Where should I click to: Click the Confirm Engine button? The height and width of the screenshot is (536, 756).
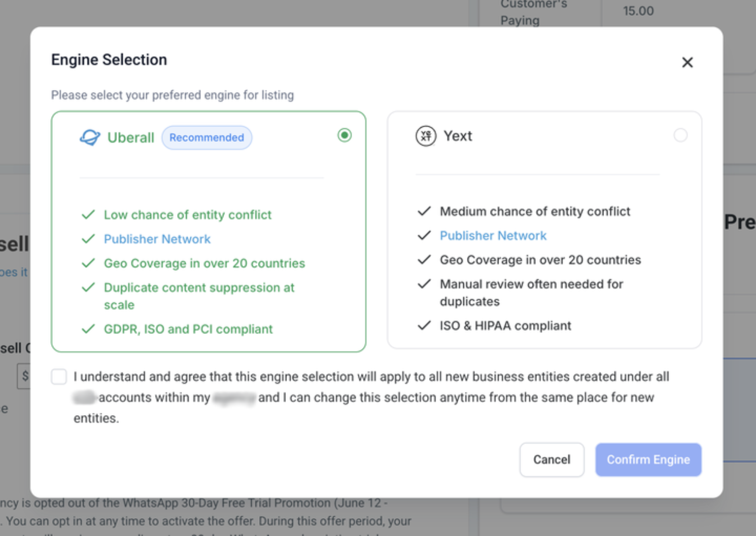click(648, 460)
